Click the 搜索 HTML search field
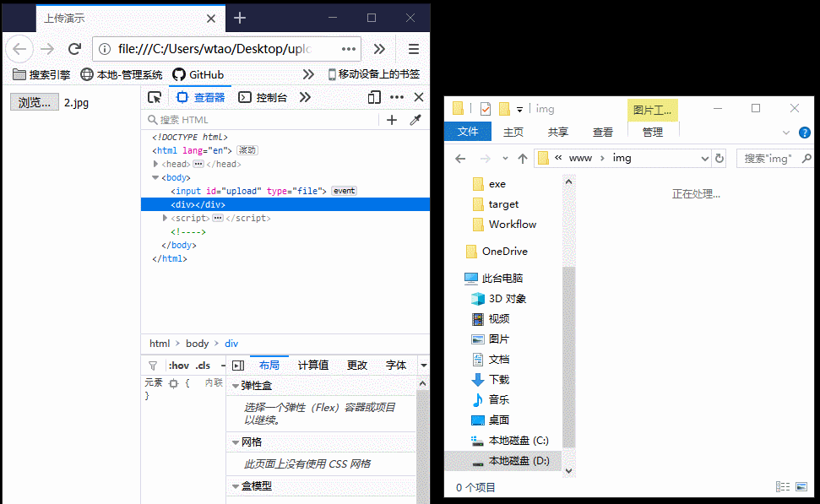This screenshot has height=504, width=820. (262, 120)
